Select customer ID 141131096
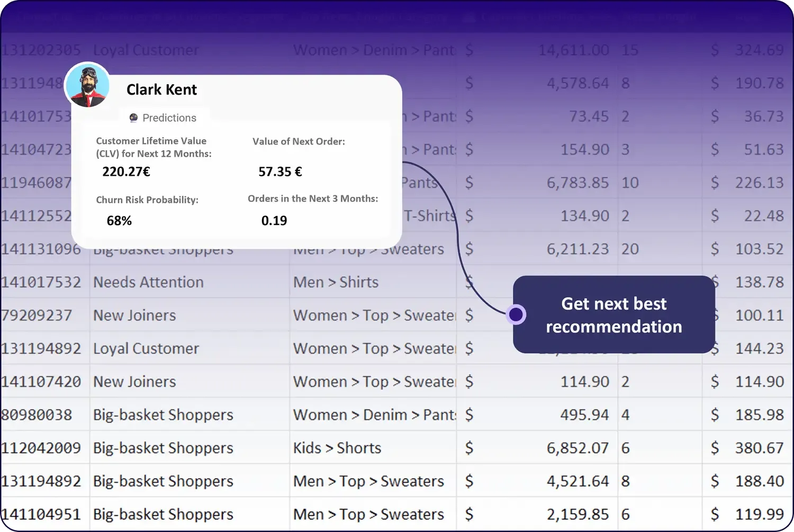This screenshot has width=794, height=532. (x=41, y=249)
